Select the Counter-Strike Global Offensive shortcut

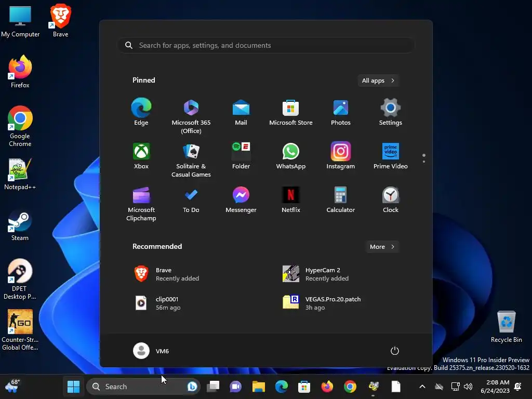click(x=20, y=330)
